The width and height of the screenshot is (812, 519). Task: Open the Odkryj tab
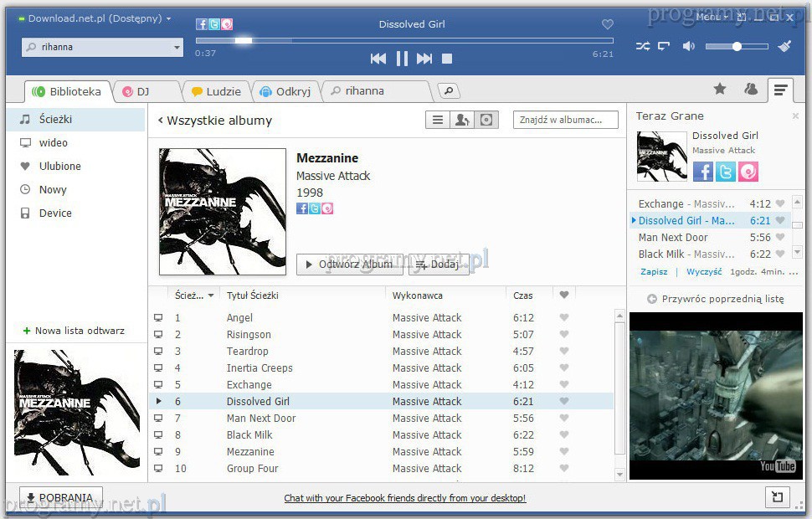click(x=286, y=91)
